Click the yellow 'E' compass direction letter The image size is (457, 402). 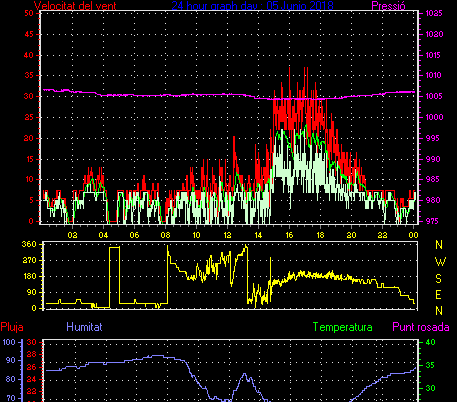pyautogui.click(x=439, y=295)
